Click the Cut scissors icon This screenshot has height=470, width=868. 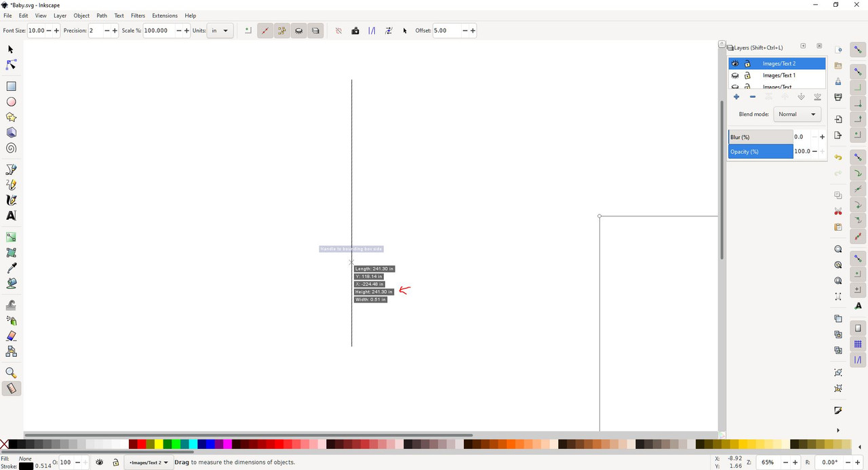pos(838,211)
